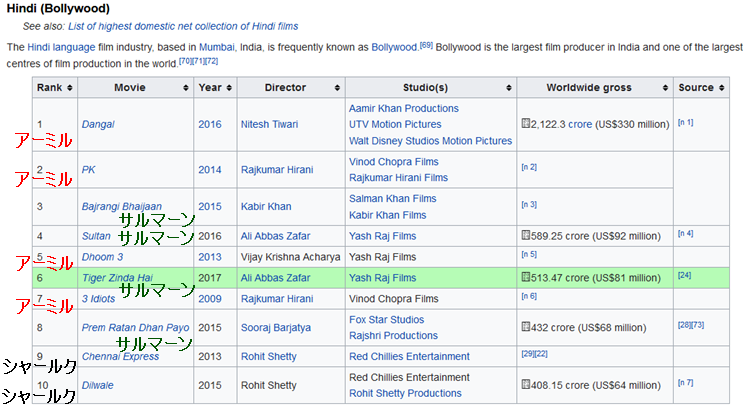Open 2016 year link in Dangal row
750x411 pixels.
(x=210, y=124)
